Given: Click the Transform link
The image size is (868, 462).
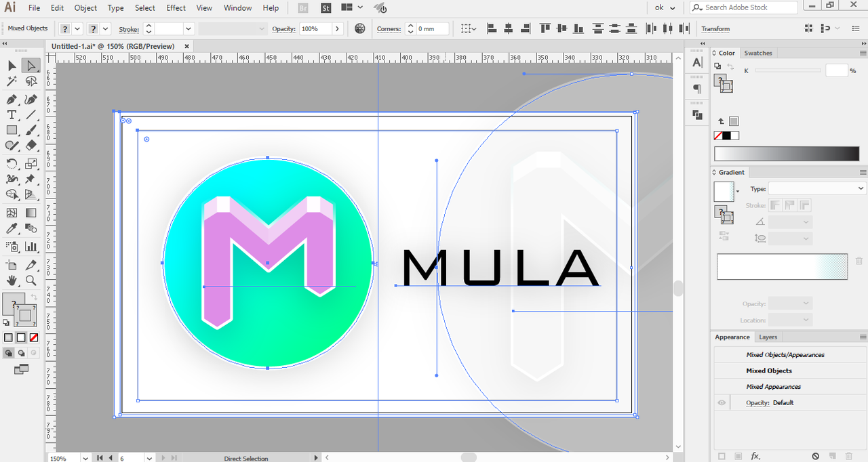Looking at the screenshot, I should [x=715, y=28].
